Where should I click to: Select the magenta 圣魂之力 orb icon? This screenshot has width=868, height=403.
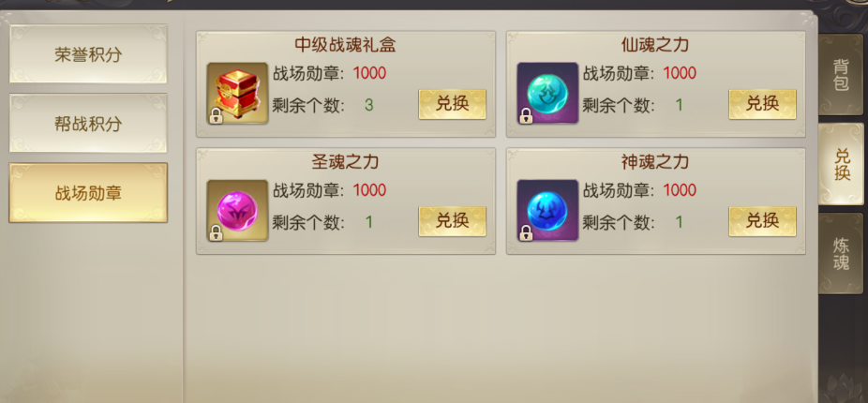[237, 210]
